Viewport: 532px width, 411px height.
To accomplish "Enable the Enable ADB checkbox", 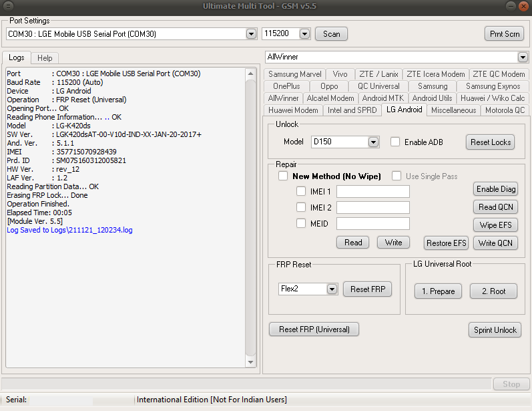I will coord(395,142).
